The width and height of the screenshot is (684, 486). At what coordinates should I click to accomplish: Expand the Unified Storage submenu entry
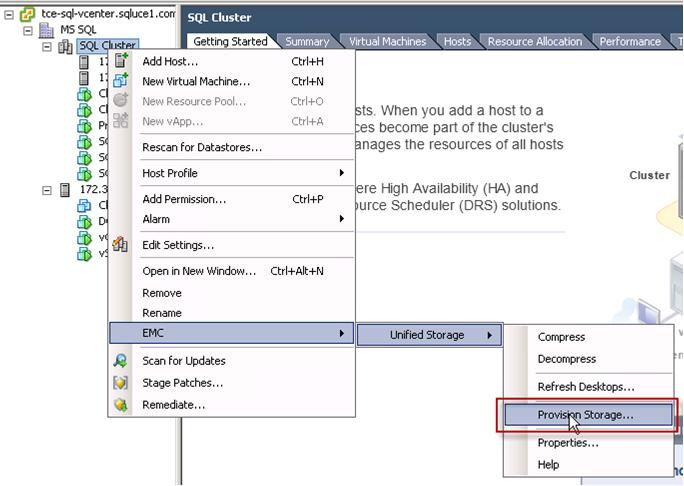coord(430,335)
